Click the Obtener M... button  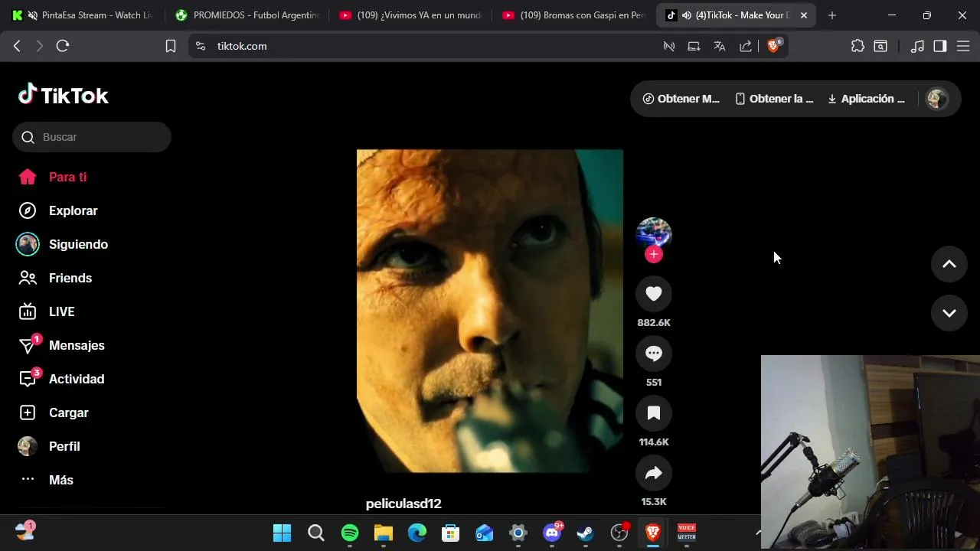[681, 99]
